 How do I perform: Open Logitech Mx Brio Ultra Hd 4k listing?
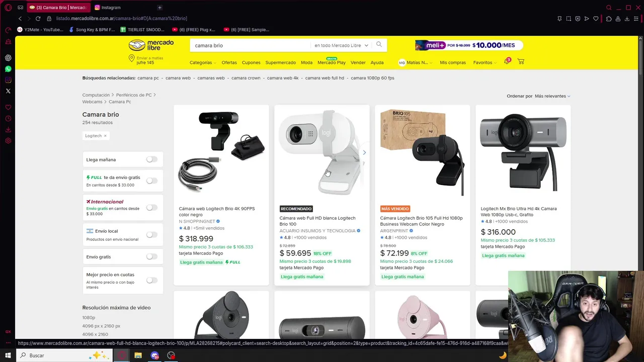(519, 212)
